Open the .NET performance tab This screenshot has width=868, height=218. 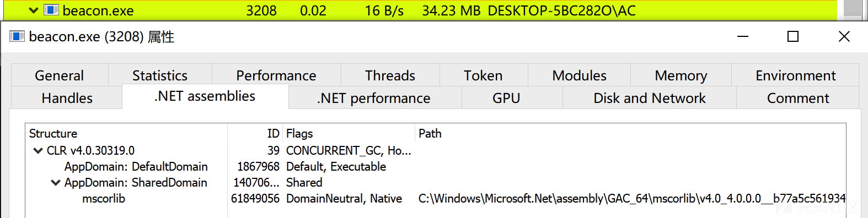click(374, 98)
